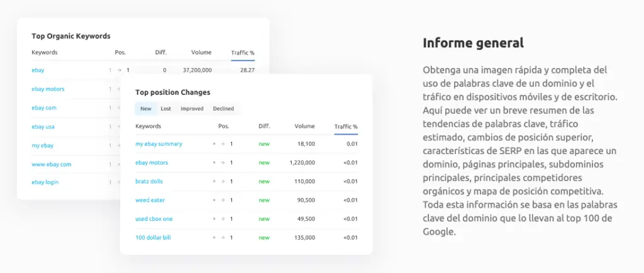Viewport: 644px width, 273px height.
Task: Sort Top position Changes by Pos.
Action: pos(224,126)
